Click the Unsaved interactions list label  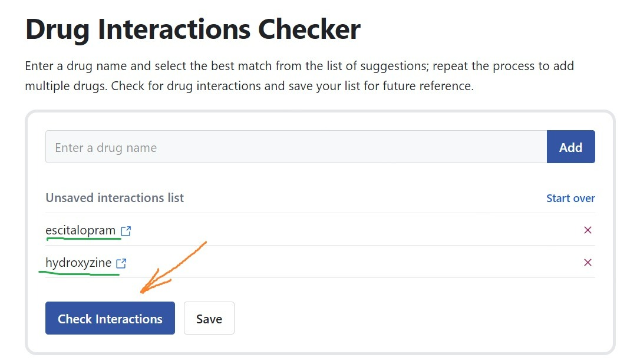[114, 198]
